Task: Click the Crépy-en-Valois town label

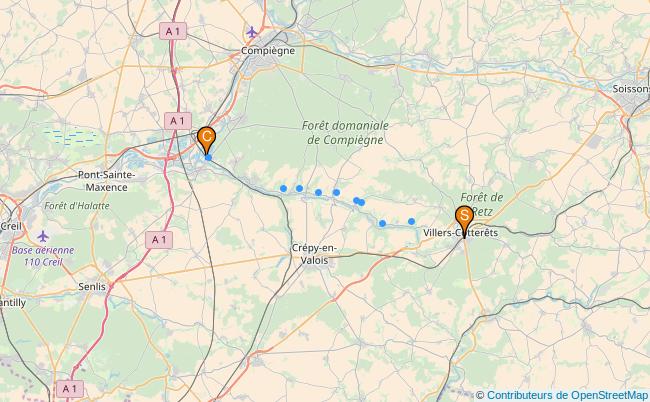Action: click(314, 254)
